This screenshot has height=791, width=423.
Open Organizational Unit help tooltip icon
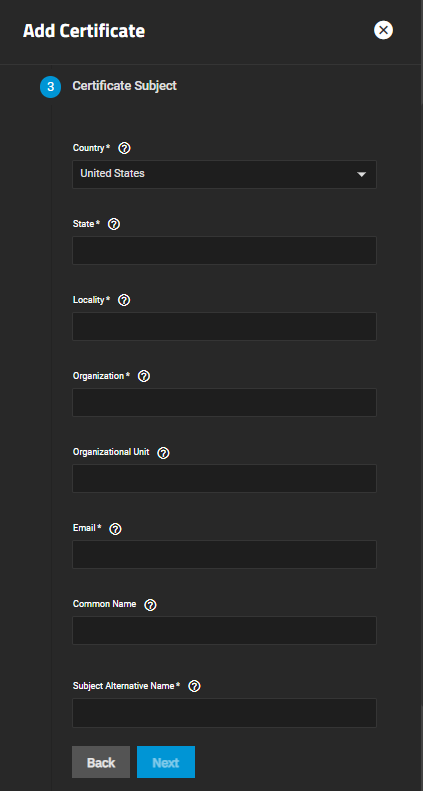click(x=163, y=453)
